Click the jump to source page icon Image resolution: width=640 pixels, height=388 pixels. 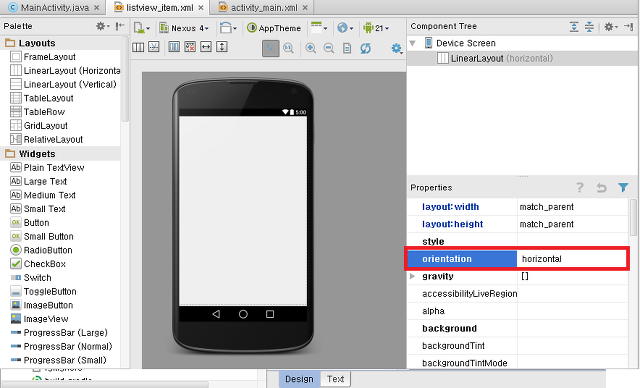[x=347, y=49]
